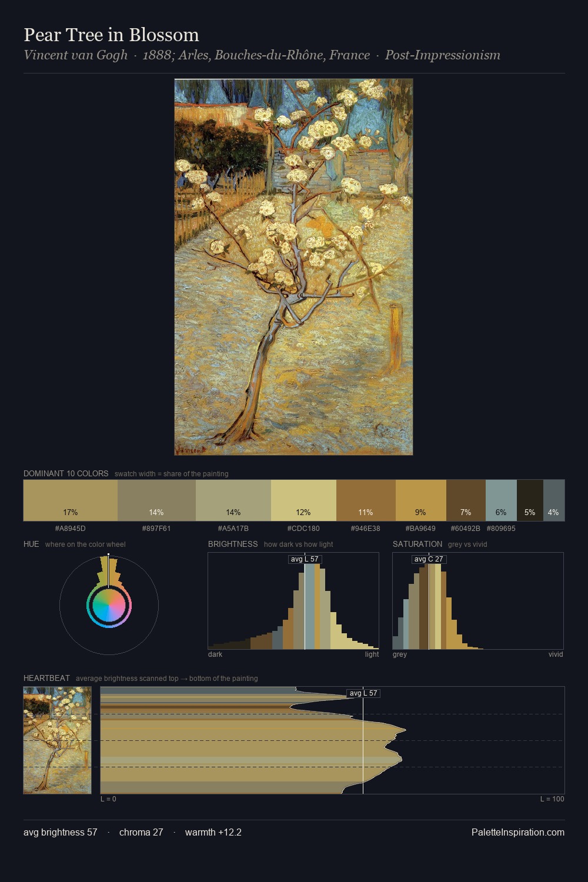Click the 'avg C 27' label in the saturation histogram
Screen dimensions: 588x882
coord(429,559)
